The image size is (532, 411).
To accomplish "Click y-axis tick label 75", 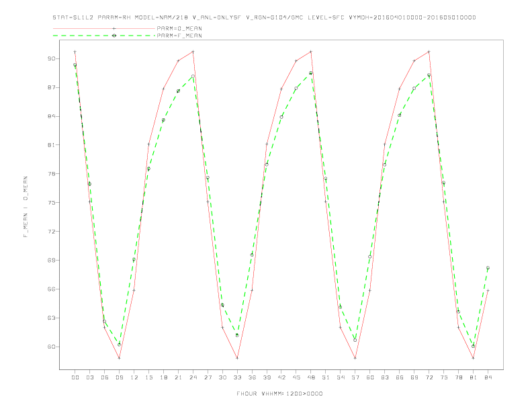I will tap(52, 203).
